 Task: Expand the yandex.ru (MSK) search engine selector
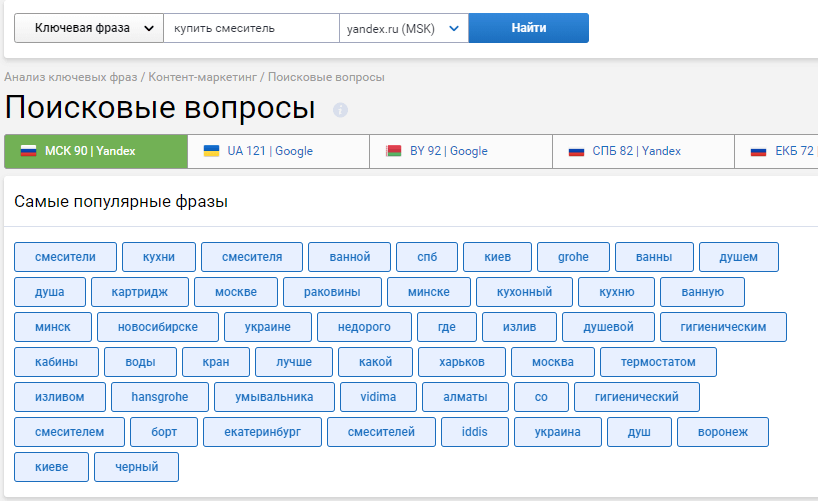403,28
